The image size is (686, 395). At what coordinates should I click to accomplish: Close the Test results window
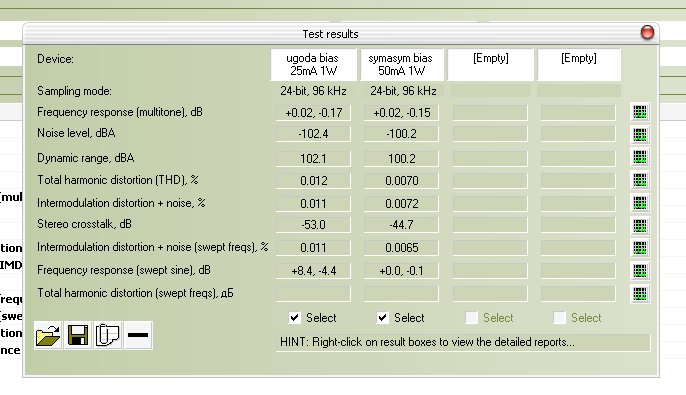click(x=647, y=32)
